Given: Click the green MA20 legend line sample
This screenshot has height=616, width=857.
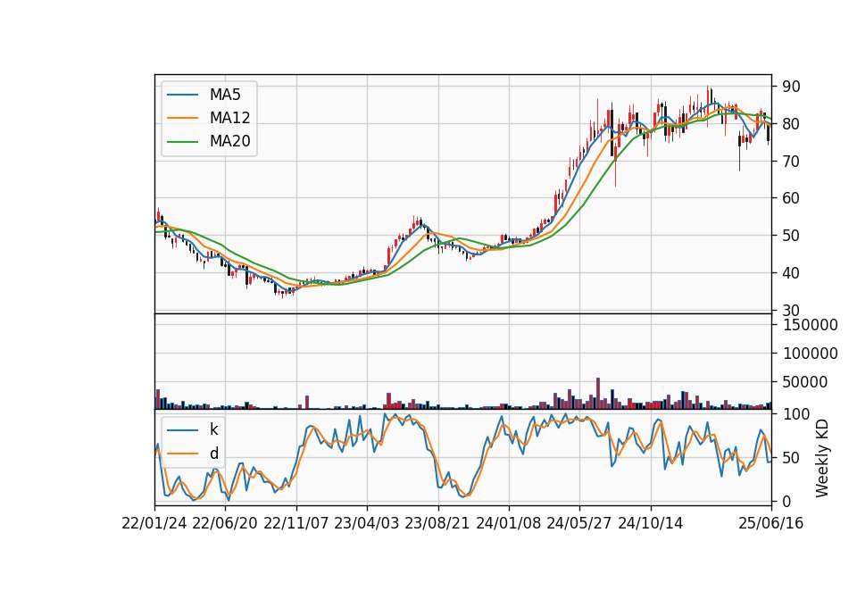Looking at the screenshot, I should point(182,142).
